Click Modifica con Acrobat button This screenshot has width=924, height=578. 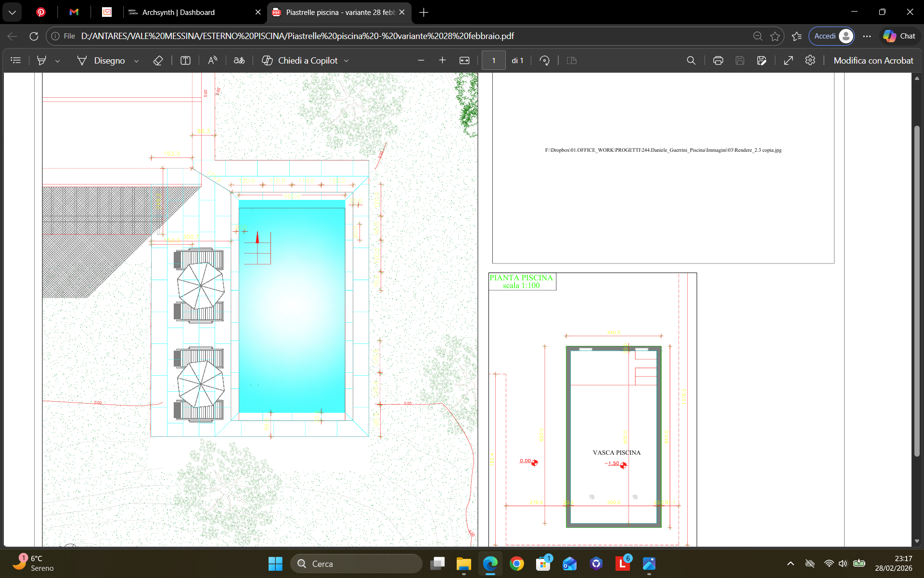pyautogui.click(x=873, y=61)
